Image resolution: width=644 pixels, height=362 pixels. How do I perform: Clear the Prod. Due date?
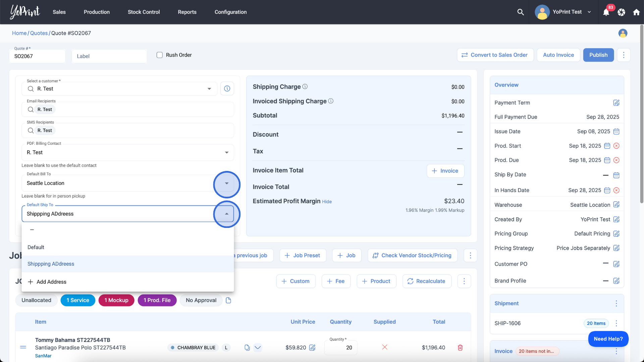tap(616, 160)
